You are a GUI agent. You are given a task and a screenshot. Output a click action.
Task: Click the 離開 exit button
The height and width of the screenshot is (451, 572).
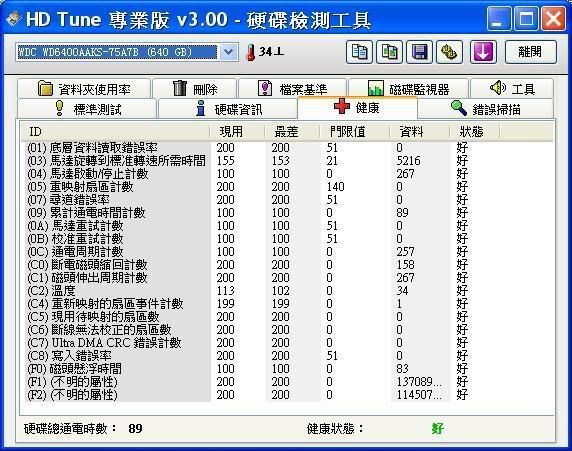tap(530, 52)
